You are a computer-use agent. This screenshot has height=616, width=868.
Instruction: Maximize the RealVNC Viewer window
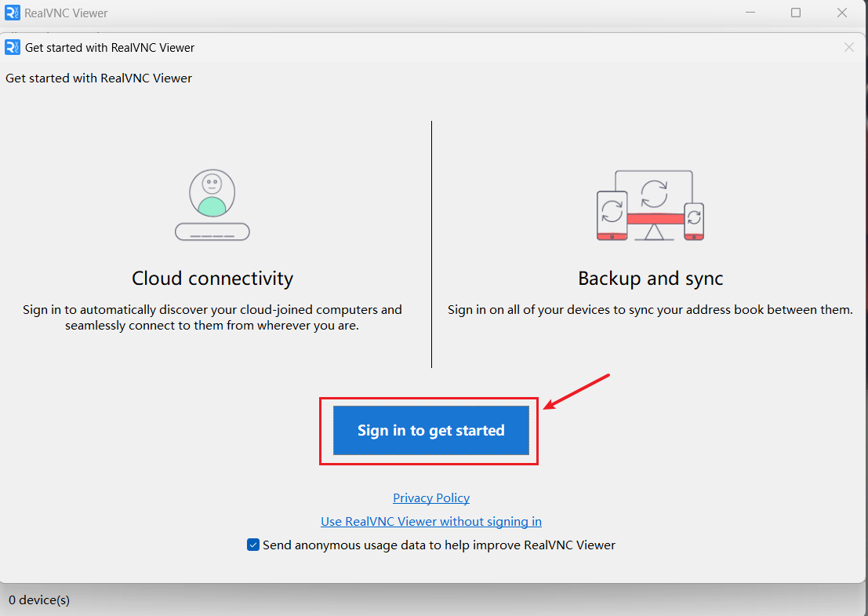[x=796, y=13]
